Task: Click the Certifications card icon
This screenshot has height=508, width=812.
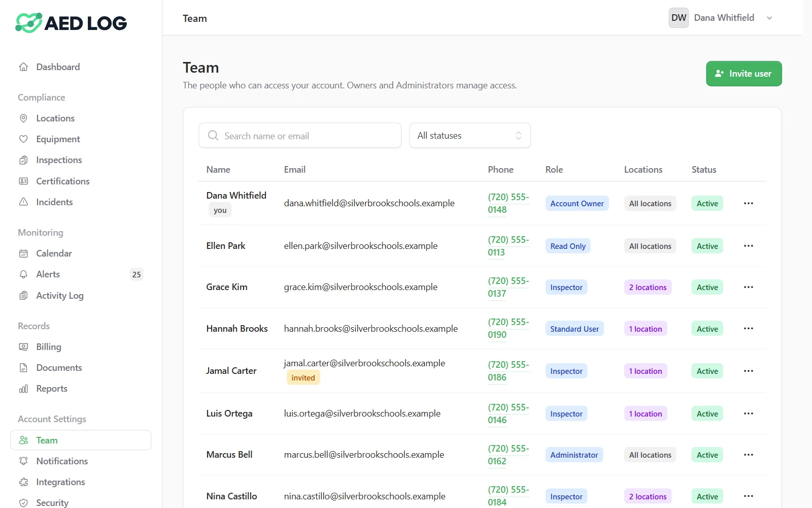Action: [x=23, y=181]
